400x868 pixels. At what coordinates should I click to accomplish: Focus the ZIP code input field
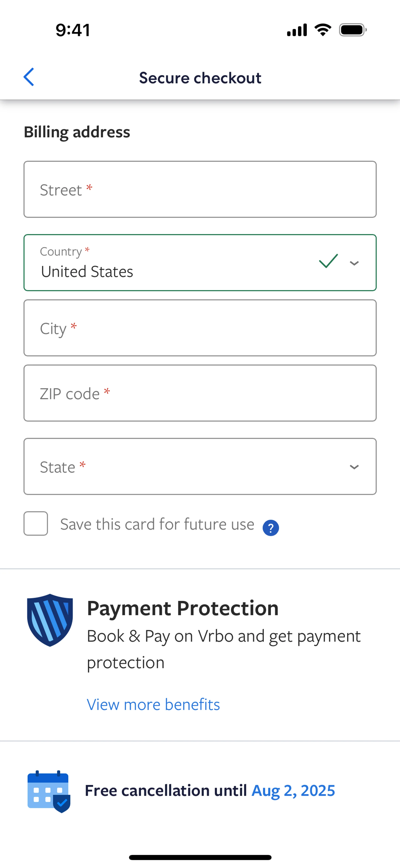(x=200, y=393)
